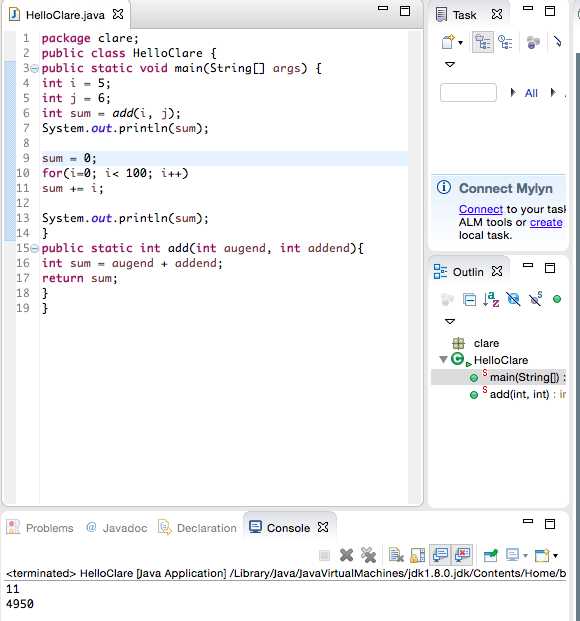580x621 pixels.
Task: Click Display Selected Console icon
Action: click(512, 555)
